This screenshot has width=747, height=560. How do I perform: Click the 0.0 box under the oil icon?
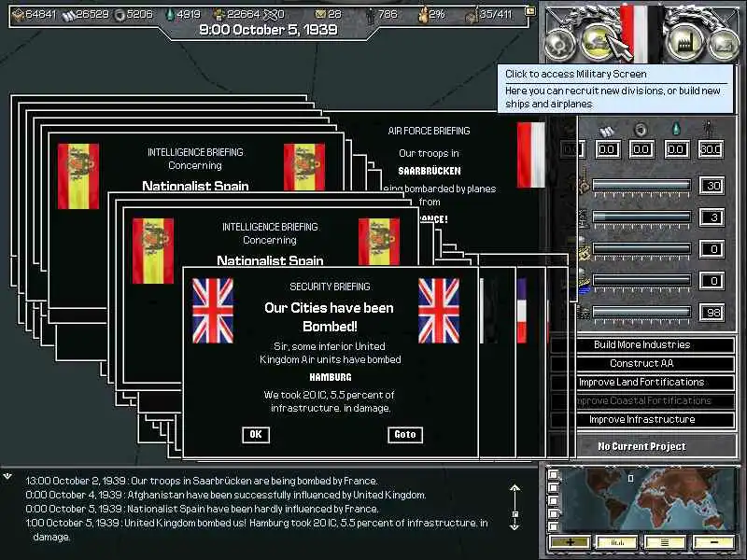coord(676,149)
